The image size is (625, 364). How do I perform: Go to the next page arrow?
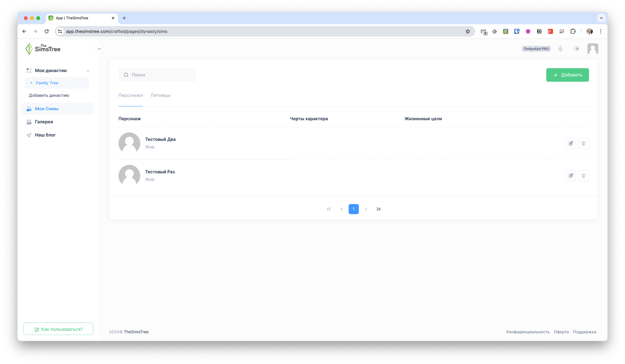(x=366, y=209)
